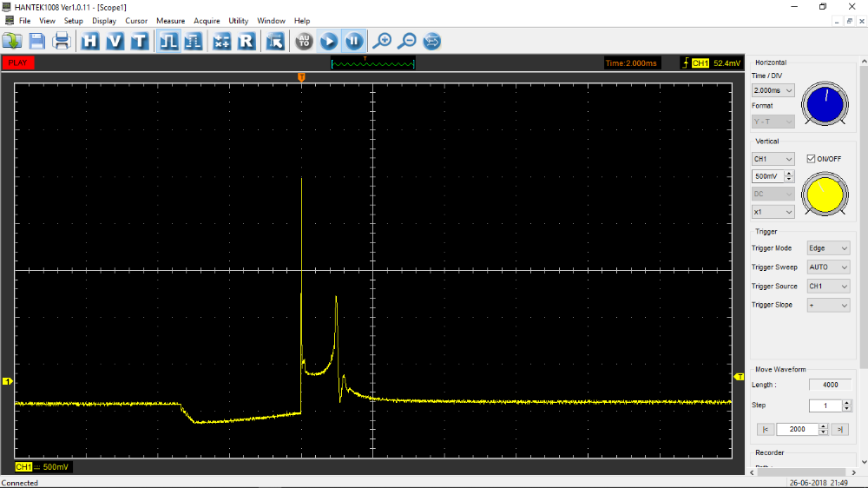Click the zoom in magnifier icon
The height and width of the screenshot is (488, 868).
coord(381,41)
